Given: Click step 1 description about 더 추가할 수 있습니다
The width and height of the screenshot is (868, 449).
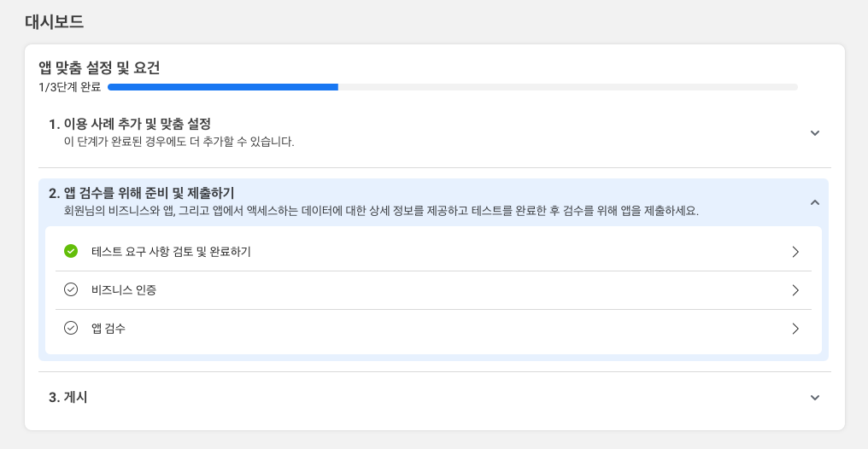Looking at the screenshot, I should click(x=179, y=142).
